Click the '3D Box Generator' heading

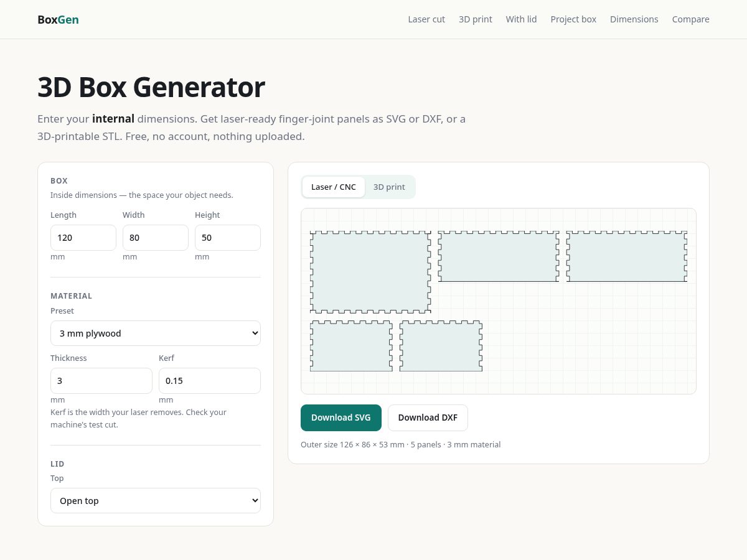(151, 87)
